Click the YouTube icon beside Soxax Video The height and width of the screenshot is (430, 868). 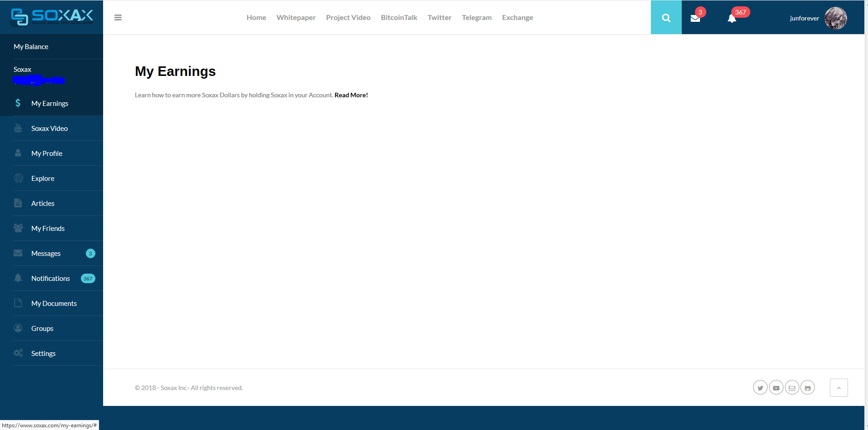click(x=18, y=128)
